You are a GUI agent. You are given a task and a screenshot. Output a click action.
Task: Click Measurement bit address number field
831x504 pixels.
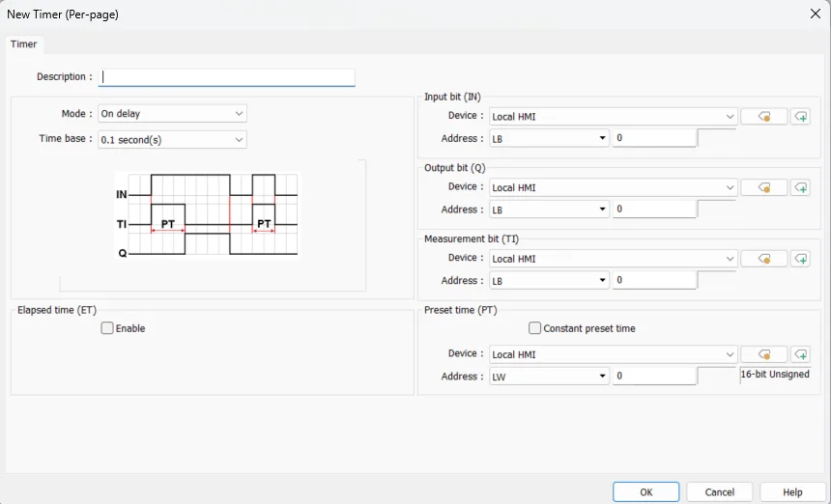(654, 280)
